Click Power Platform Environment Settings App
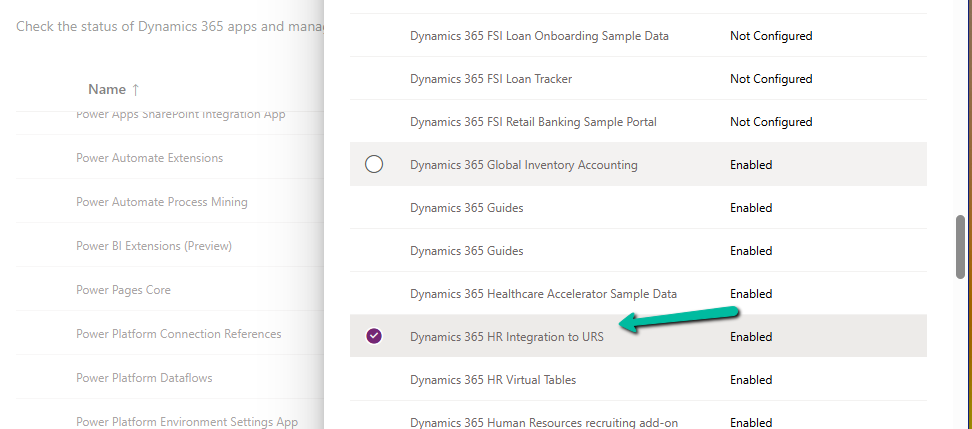Screen dimensions: 972x429 [x=186, y=422]
